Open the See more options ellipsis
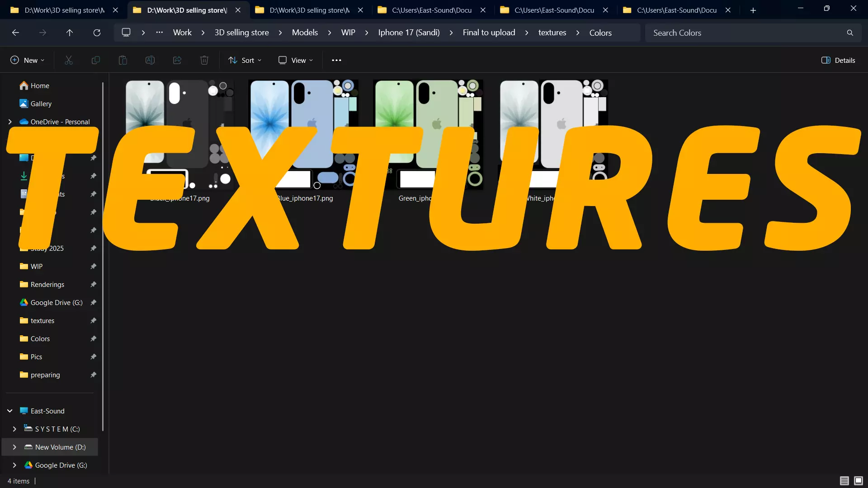The width and height of the screenshot is (868, 488). (x=336, y=60)
